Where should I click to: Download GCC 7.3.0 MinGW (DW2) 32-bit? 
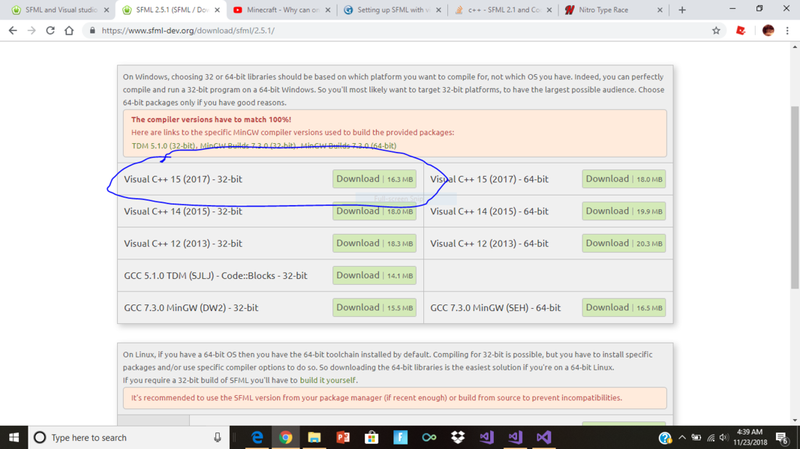pyautogui.click(x=374, y=308)
